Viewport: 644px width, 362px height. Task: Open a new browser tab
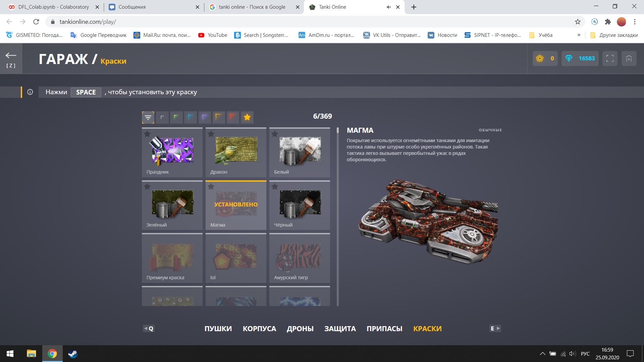tap(414, 7)
